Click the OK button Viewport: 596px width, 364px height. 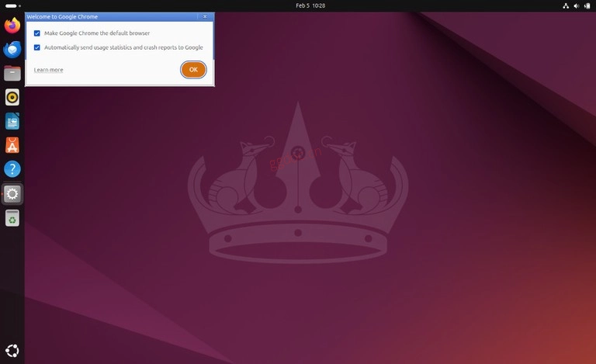[x=193, y=70]
